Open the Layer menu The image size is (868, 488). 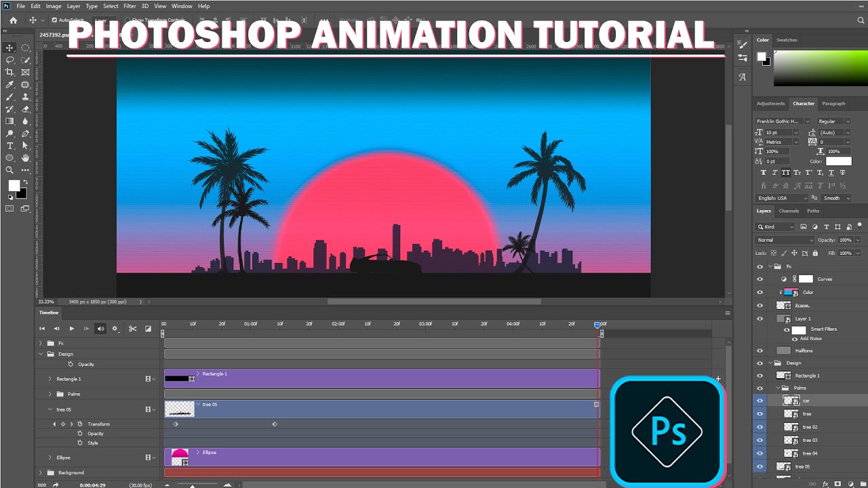tap(73, 6)
